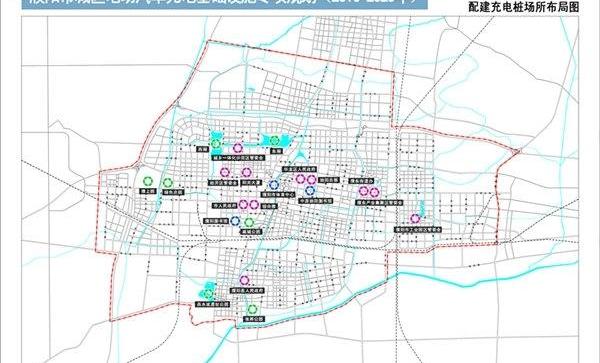Screen dimensions: 600x363
Task: Select the 西湖 label
Action: click(x=201, y=149)
